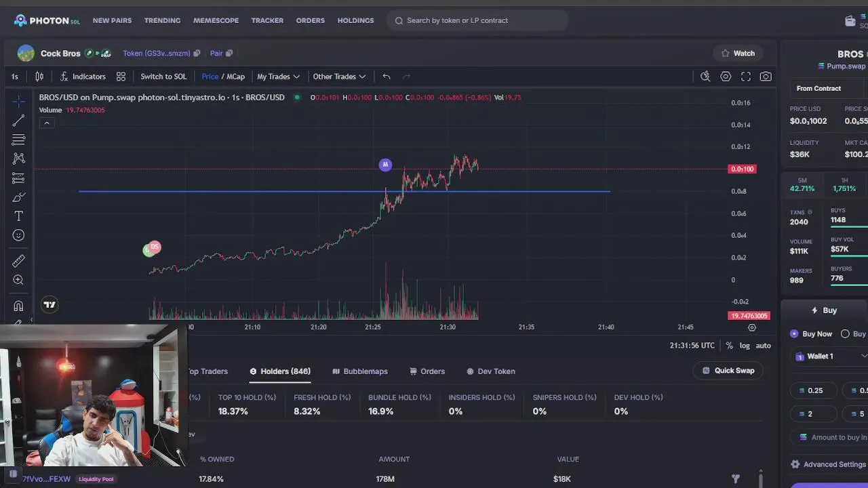Toggle percent scale mode
The width and height of the screenshot is (868, 488).
click(x=729, y=346)
